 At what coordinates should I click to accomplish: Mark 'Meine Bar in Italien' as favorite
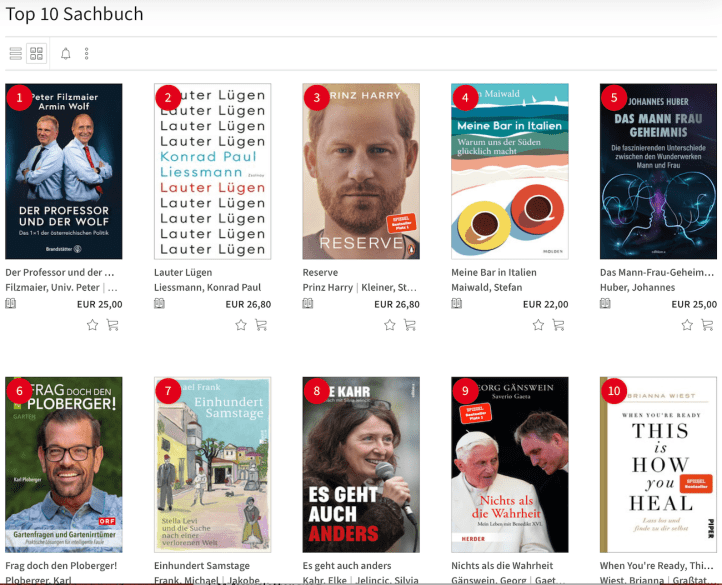pyautogui.click(x=538, y=325)
